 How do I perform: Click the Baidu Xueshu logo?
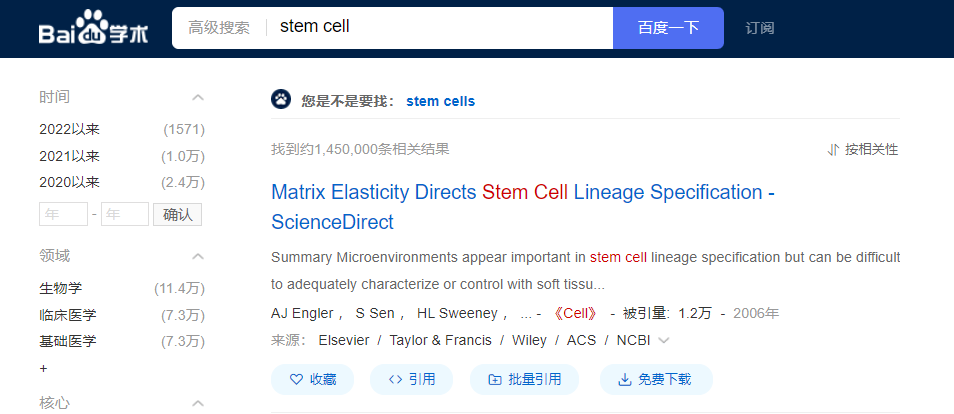click(93, 28)
